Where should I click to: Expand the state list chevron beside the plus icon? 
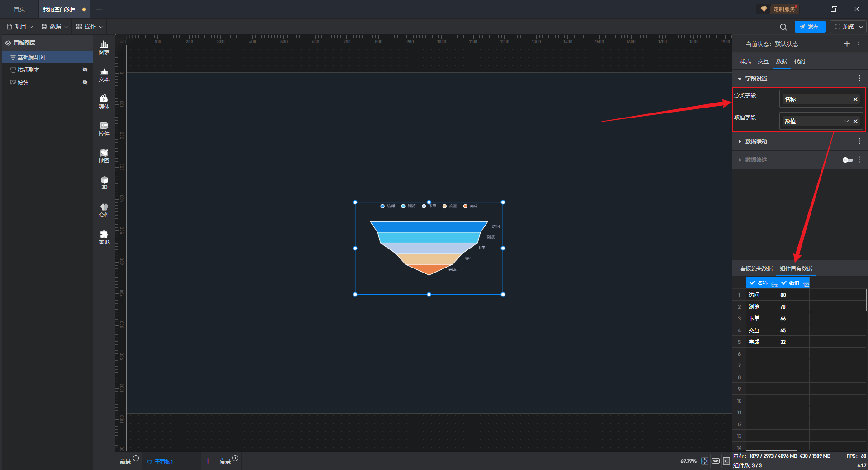[858, 44]
